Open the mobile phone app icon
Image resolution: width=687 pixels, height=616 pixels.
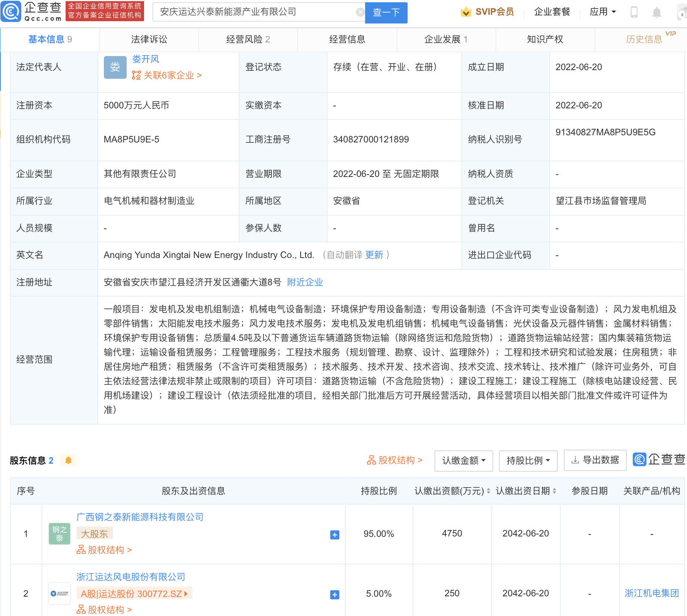[634, 12]
